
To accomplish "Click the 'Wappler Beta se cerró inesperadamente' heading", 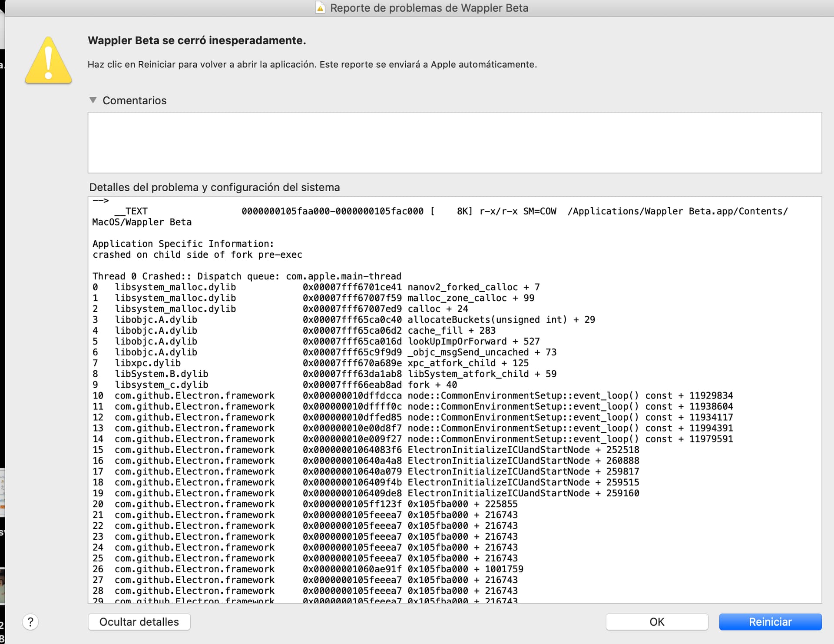I will [x=197, y=40].
